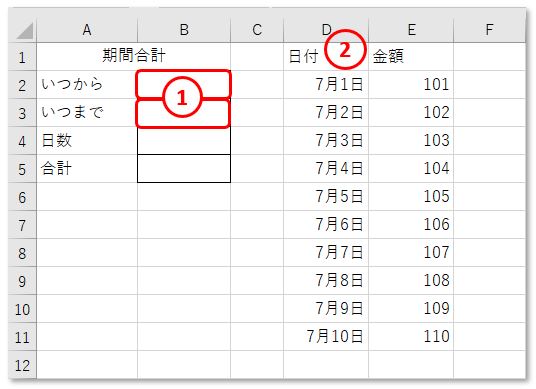Select column A header
This screenshot has width=536, height=389.
87,30
